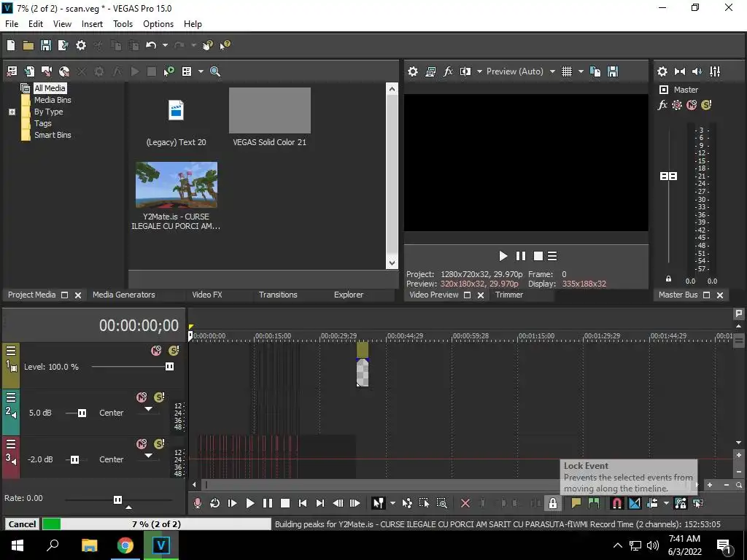Screen dimensions: 747x560
Task: Open Master Bus audio properties gear
Action: pyautogui.click(x=662, y=71)
